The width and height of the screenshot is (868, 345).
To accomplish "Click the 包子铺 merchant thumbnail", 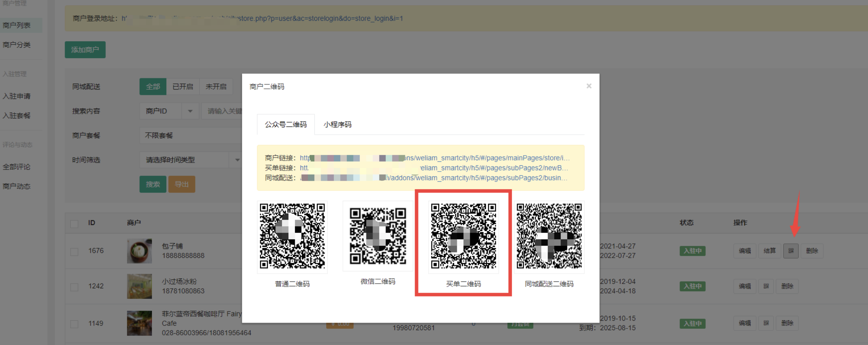I will coord(139,251).
